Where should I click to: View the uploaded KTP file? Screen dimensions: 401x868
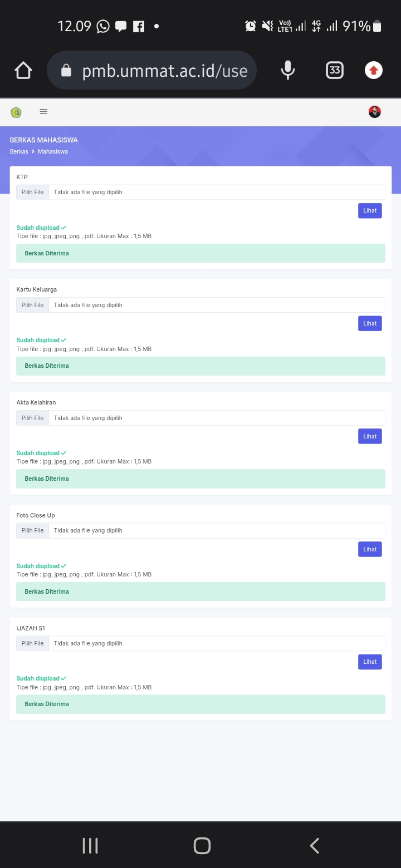[370, 210]
